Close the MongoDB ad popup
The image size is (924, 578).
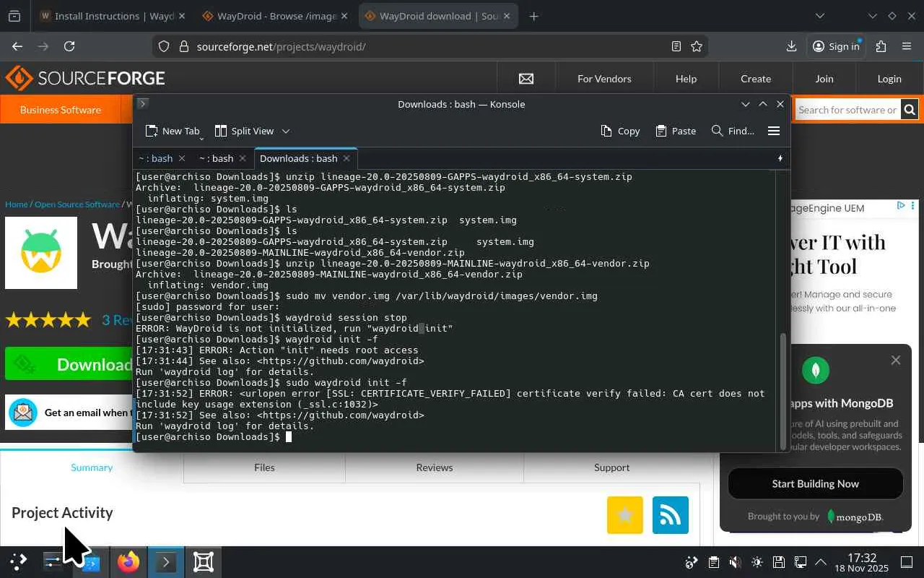(896, 360)
